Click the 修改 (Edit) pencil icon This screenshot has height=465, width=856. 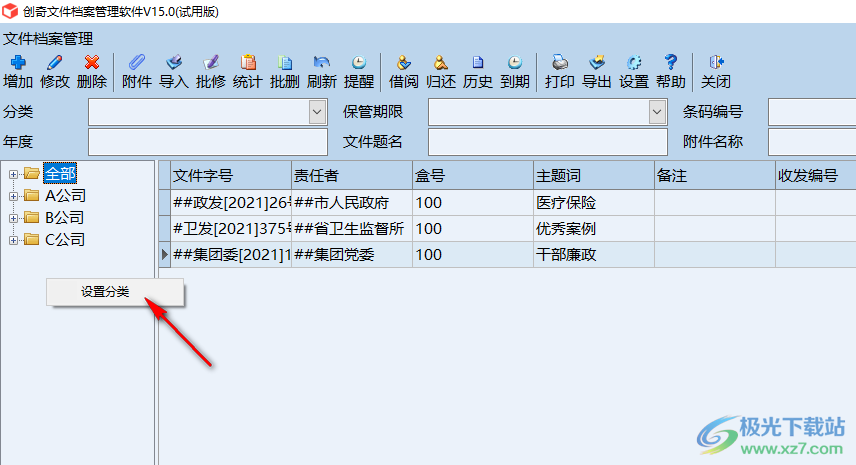pyautogui.click(x=55, y=63)
